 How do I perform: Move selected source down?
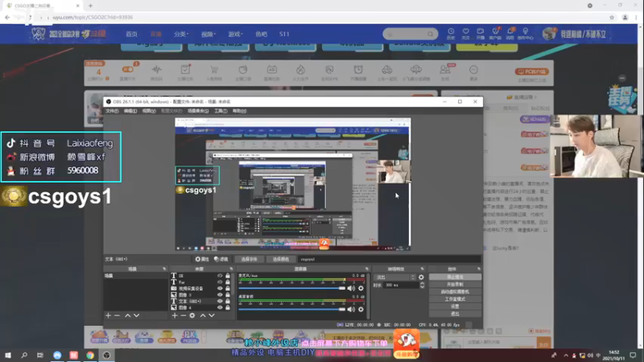tap(212, 315)
